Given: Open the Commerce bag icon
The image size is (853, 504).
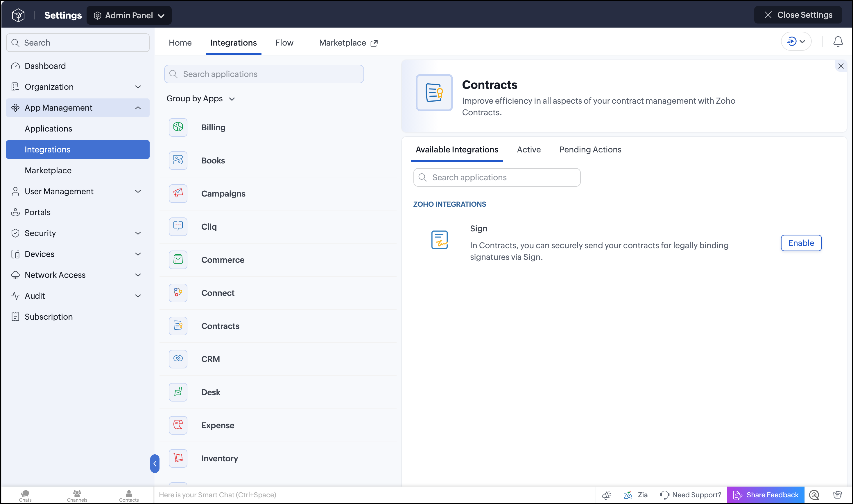Looking at the screenshot, I should [x=178, y=260].
